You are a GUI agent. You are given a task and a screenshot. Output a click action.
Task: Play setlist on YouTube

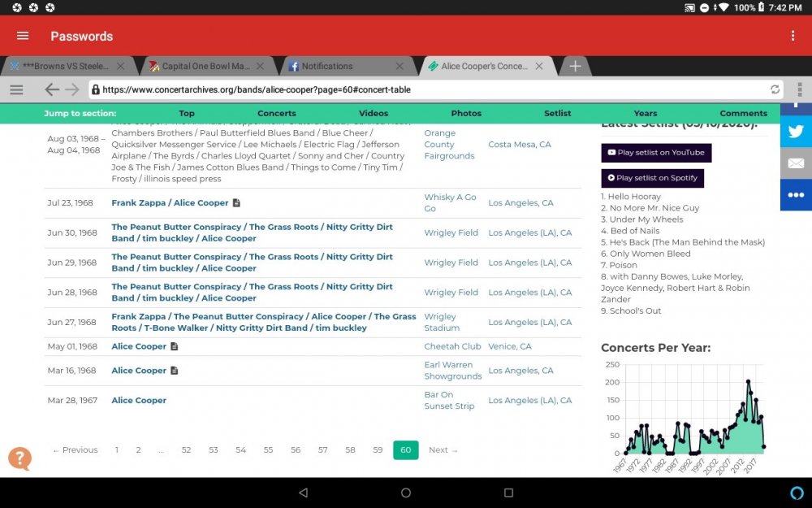(656, 153)
